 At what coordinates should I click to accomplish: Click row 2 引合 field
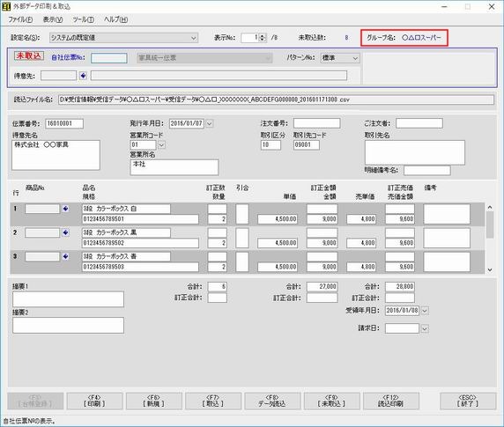coord(242,238)
